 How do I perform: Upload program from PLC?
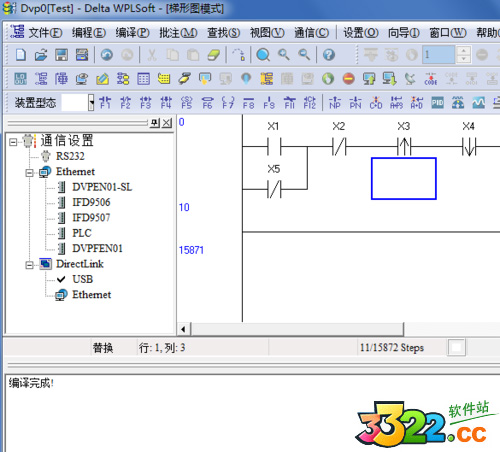[369, 79]
